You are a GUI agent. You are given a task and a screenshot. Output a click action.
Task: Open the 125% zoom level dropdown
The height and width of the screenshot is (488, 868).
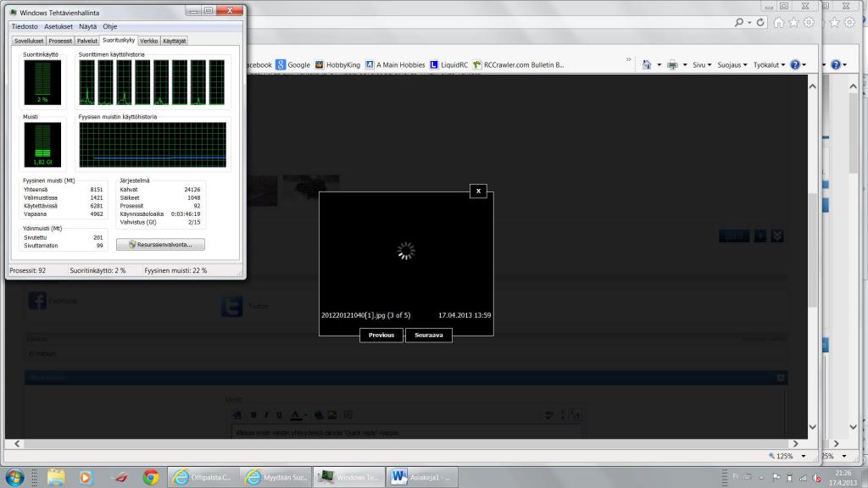[x=787, y=456]
